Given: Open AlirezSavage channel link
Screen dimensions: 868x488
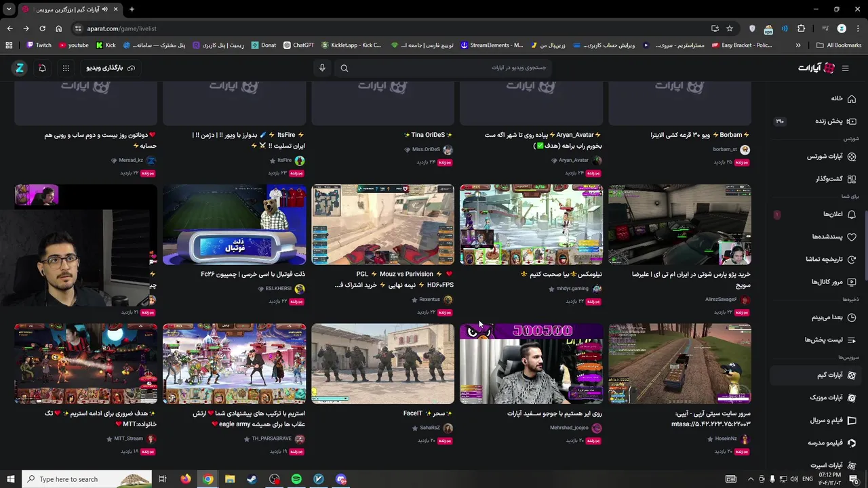Looking at the screenshot, I should [x=720, y=300].
